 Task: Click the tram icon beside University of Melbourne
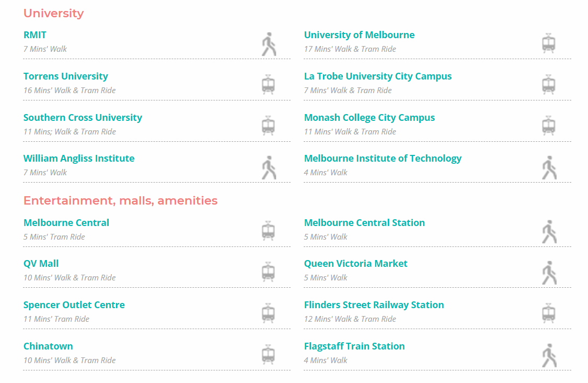[x=549, y=43]
